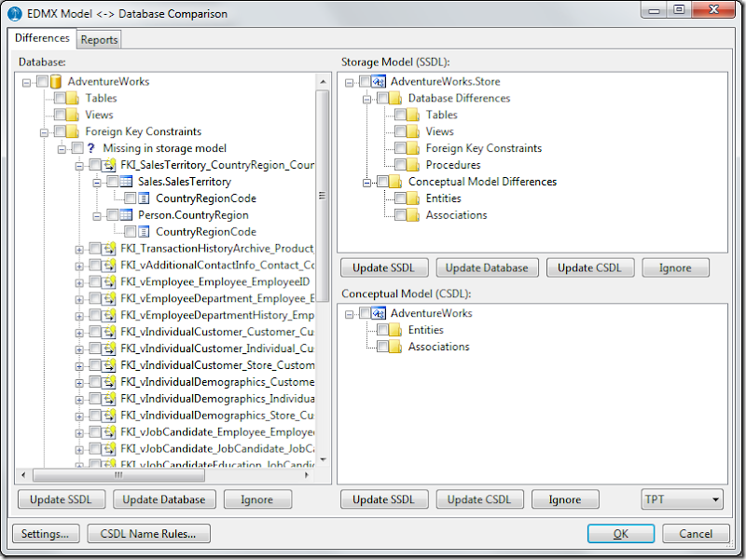The image size is (746, 560).
Task: Click the Views folder icon in Database tree
Action: pyautogui.click(x=73, y=115)
